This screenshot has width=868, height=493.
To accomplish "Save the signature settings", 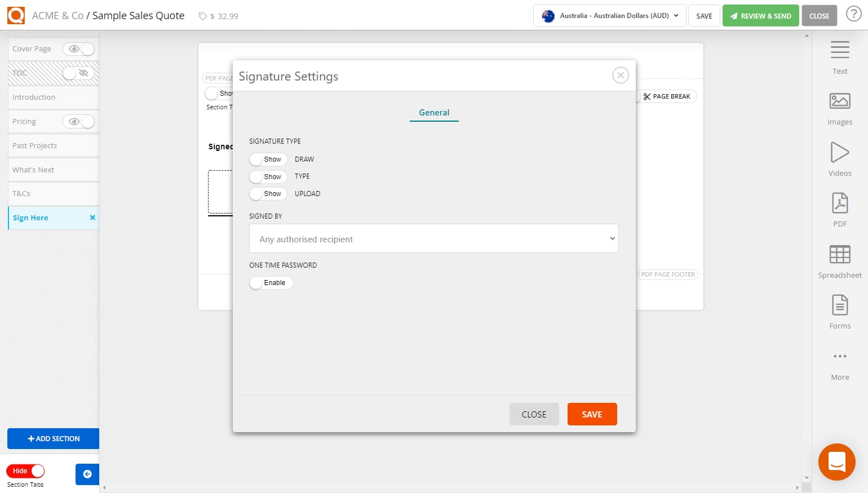I will (x=592, y=414).
